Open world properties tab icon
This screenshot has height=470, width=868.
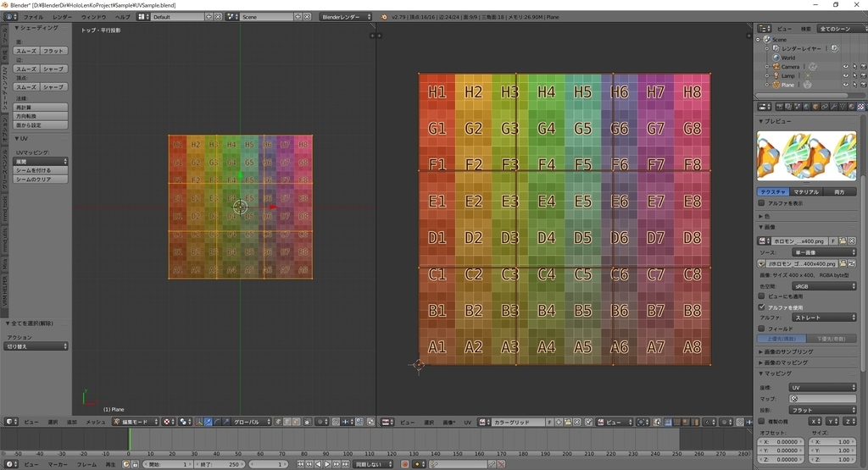pos(807,106)
